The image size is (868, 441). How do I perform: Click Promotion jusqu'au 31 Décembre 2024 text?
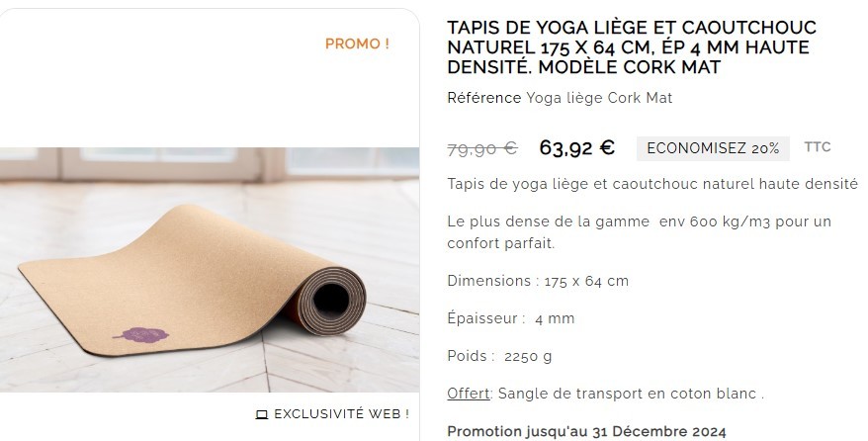point(586,431)
